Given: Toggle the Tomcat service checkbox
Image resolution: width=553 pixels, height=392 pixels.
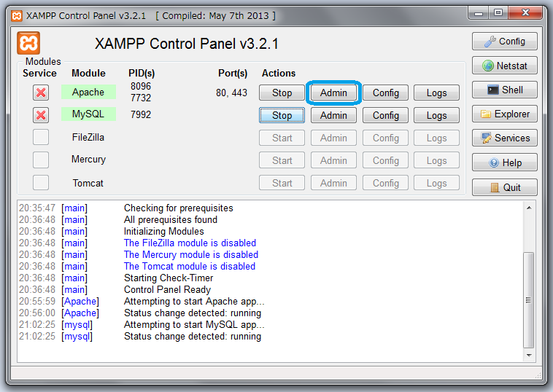Looking at the screenshot, I should coord(41,182).
